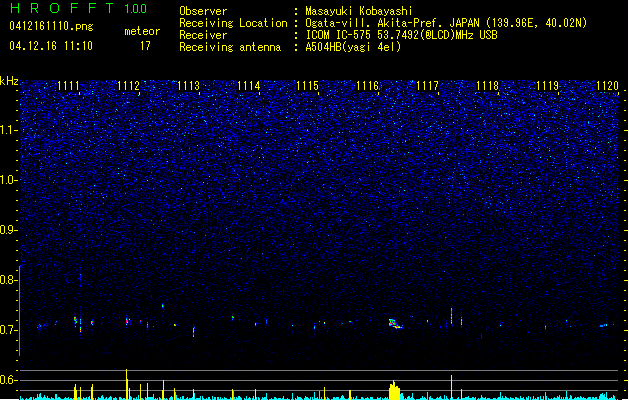Click the 1120 time axis marker
Image resolution: width=629 pixels, height=400 pixels.
pos(608,86)
